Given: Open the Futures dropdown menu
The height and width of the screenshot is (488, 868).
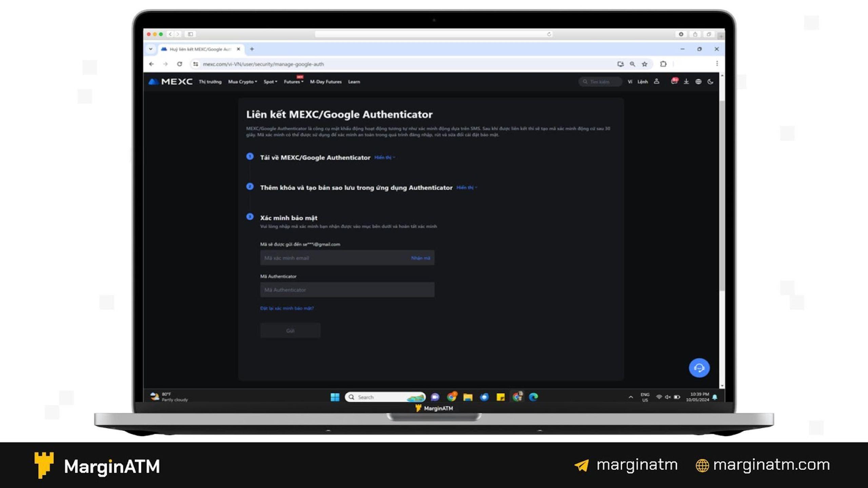Looking at the screenshot, I should [293, 82].
